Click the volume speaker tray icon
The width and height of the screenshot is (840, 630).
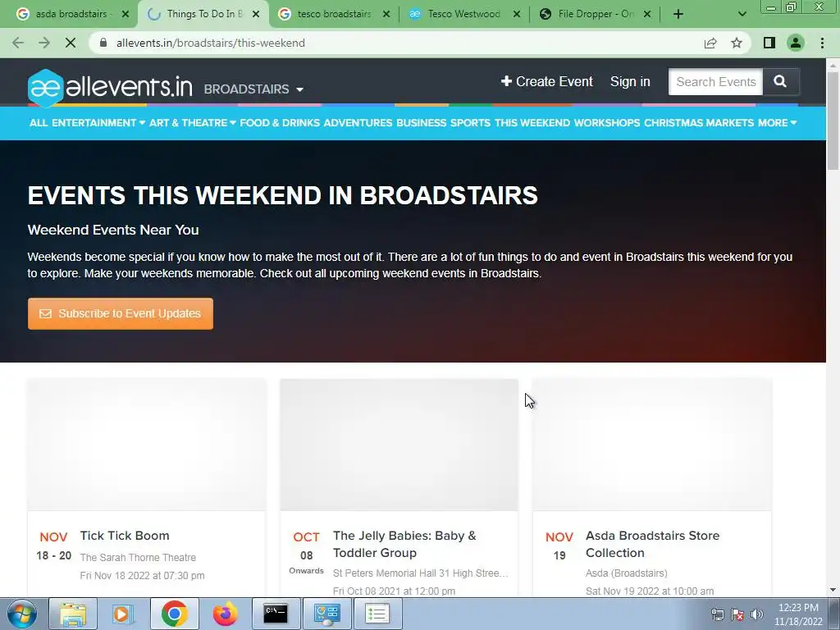[757, 614]
